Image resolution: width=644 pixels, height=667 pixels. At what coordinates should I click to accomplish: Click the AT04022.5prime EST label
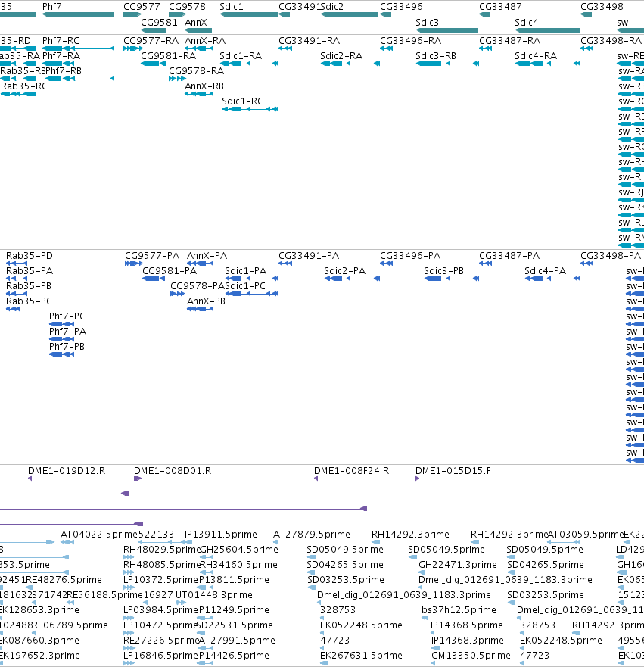coord(99,535)
